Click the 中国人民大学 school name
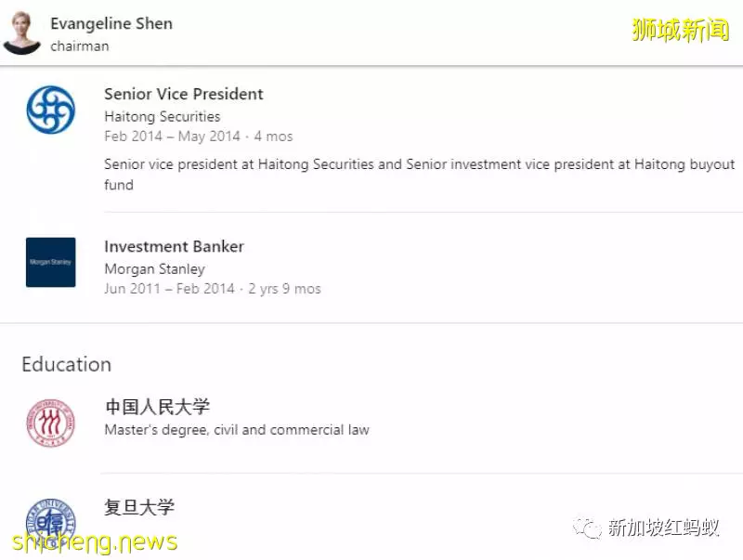The width and height of the screenshot is (743, 560). pyautogui.click(x=157, y=407)
